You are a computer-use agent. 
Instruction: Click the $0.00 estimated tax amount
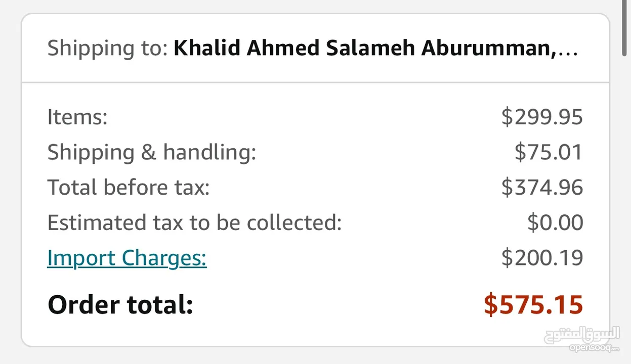coord(555,223)
